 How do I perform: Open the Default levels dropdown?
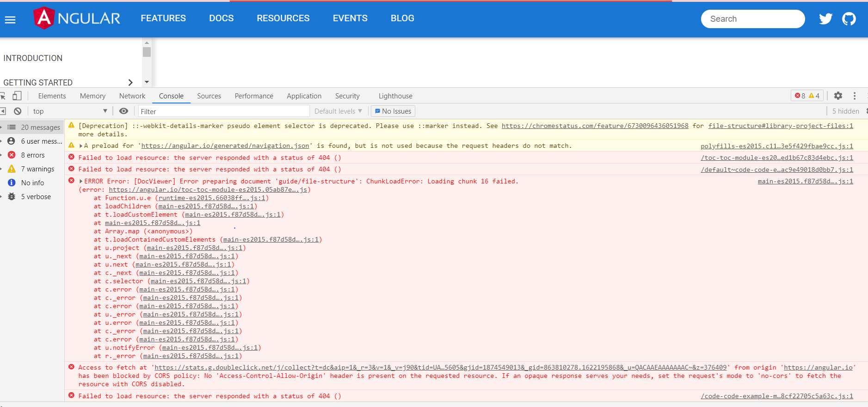[x=338, y=111]
